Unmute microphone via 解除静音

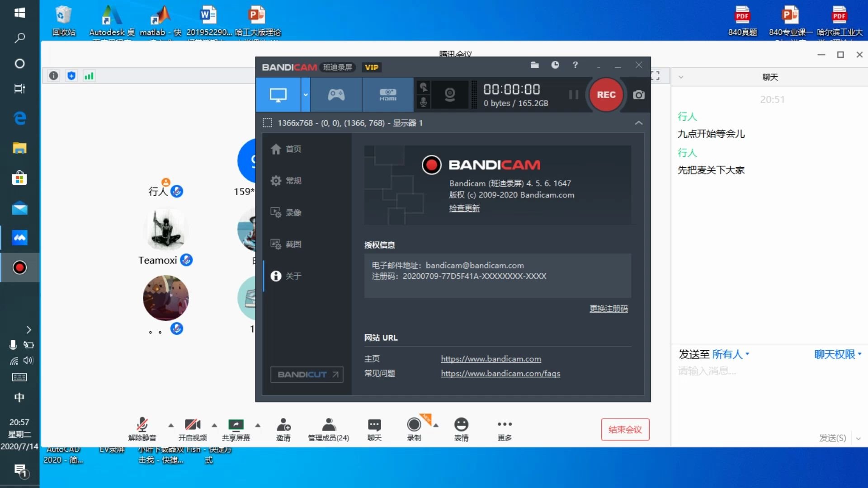[142, 429]
